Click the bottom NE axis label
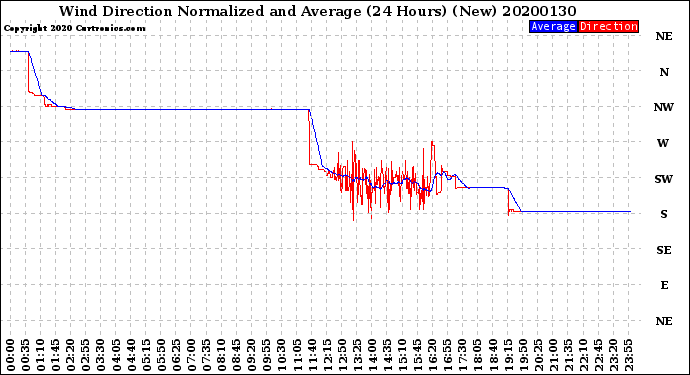 [664, 321]
